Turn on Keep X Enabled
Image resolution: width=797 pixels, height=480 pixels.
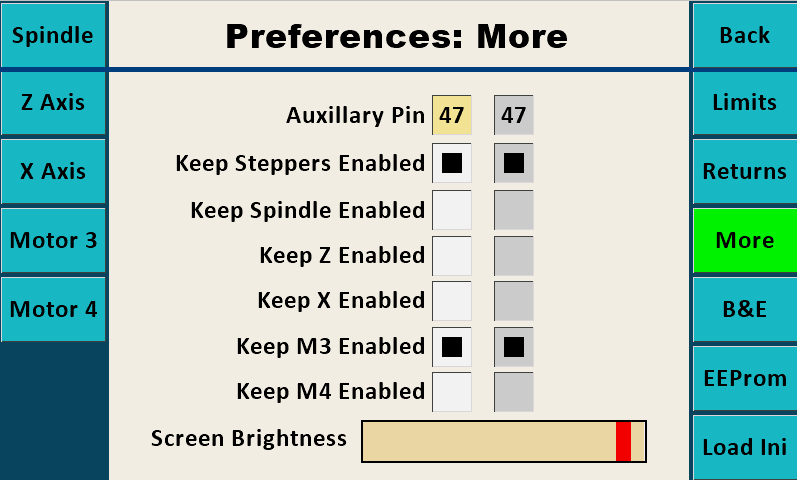click(452, 300)
